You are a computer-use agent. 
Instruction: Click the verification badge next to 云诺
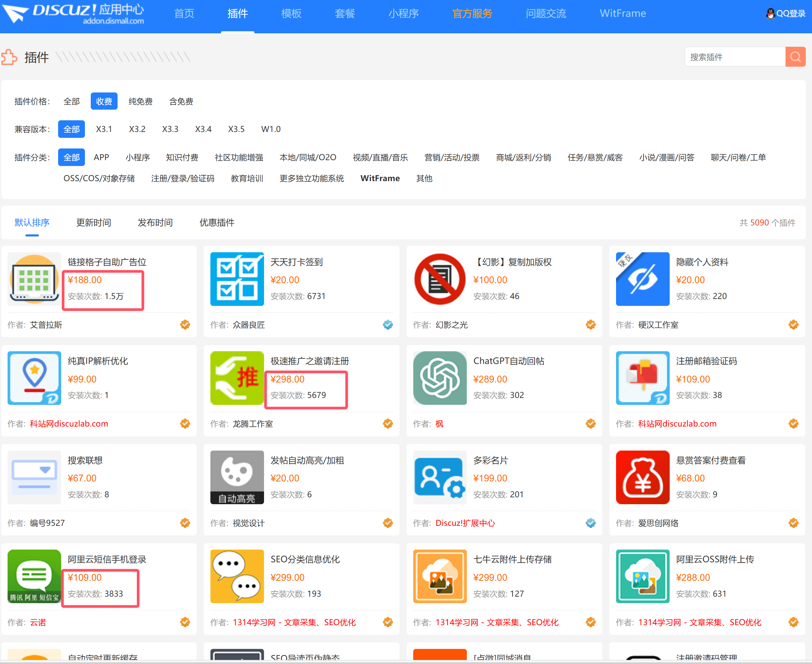click(x=185, y=622)
